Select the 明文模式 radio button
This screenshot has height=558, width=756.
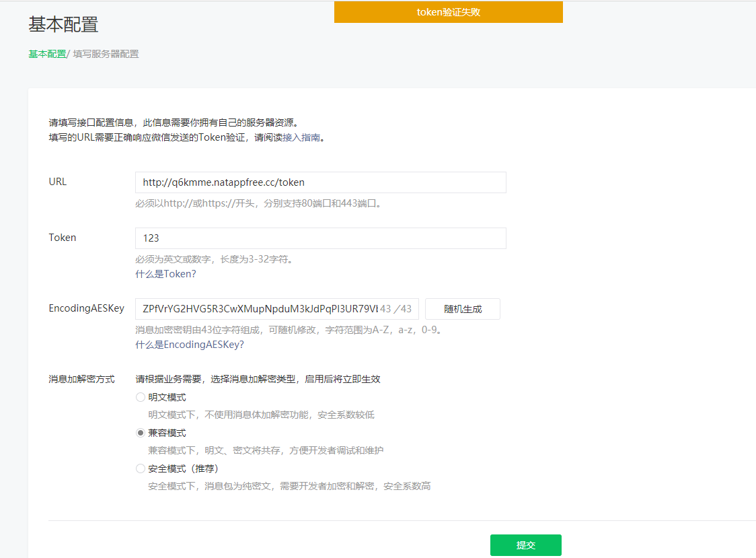[x=141, y=397]
